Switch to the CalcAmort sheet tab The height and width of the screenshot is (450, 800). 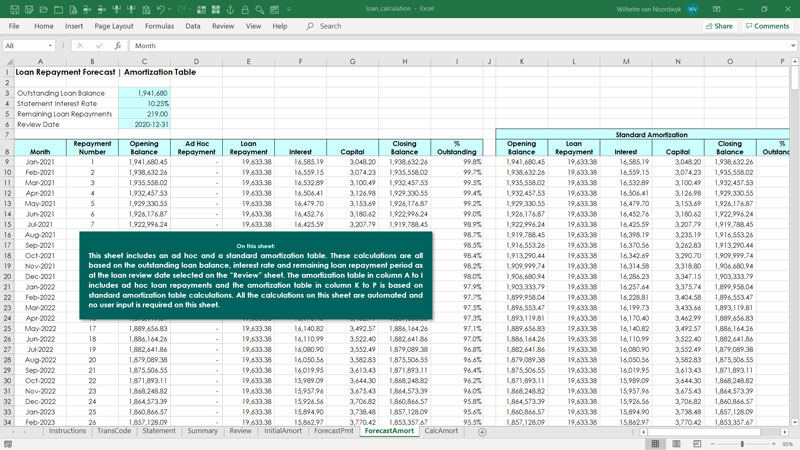441,431
